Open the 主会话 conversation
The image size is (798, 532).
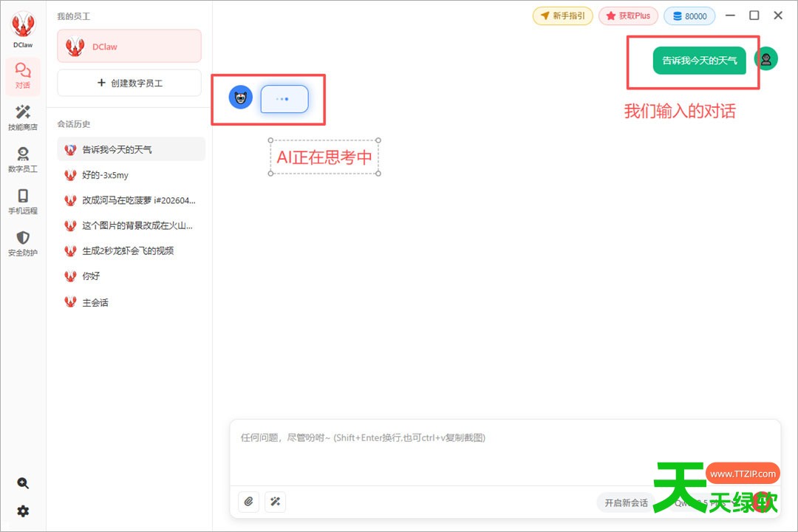[132, 302]
